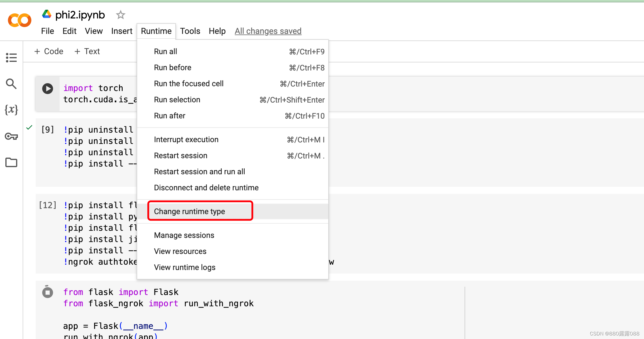This screenshot has width=644, height=339.
Task: Open the variables {x} panel icon
Action: pos(11,110)
